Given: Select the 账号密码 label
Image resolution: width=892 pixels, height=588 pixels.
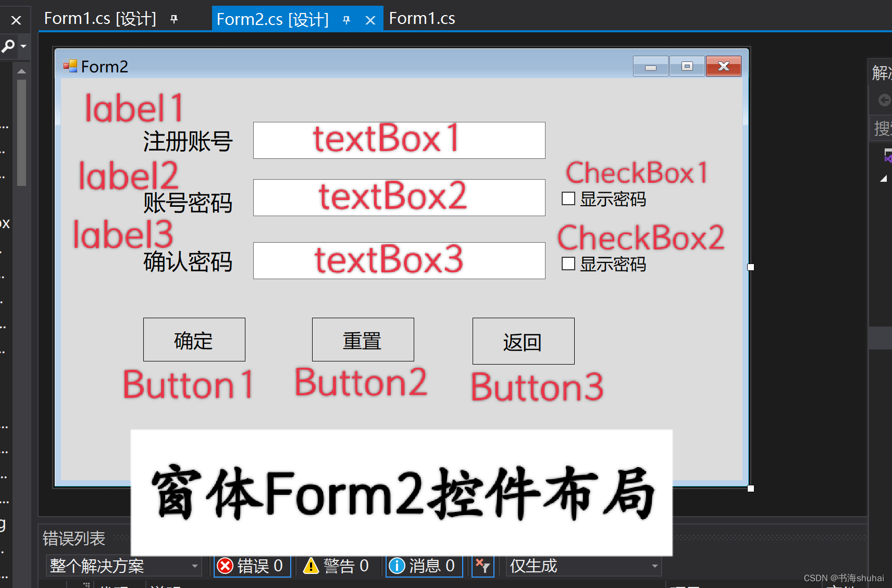Looking at the screenshot, I should pos(188,203).
